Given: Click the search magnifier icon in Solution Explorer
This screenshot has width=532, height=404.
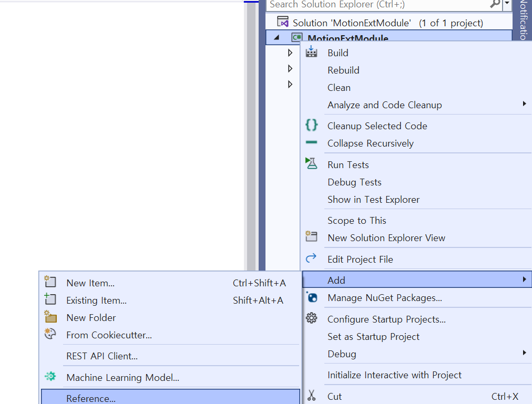Looking at the screenshot, I should tap(495, 4).
